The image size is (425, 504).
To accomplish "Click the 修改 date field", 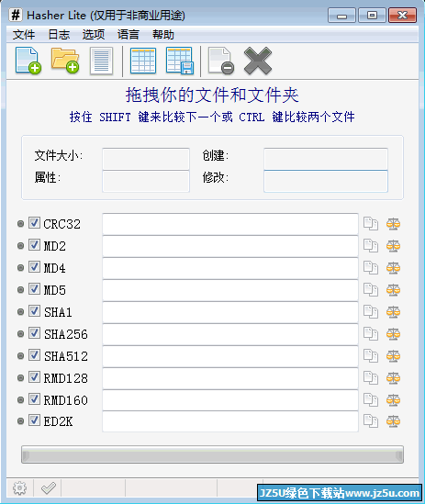I will point(326,181).
